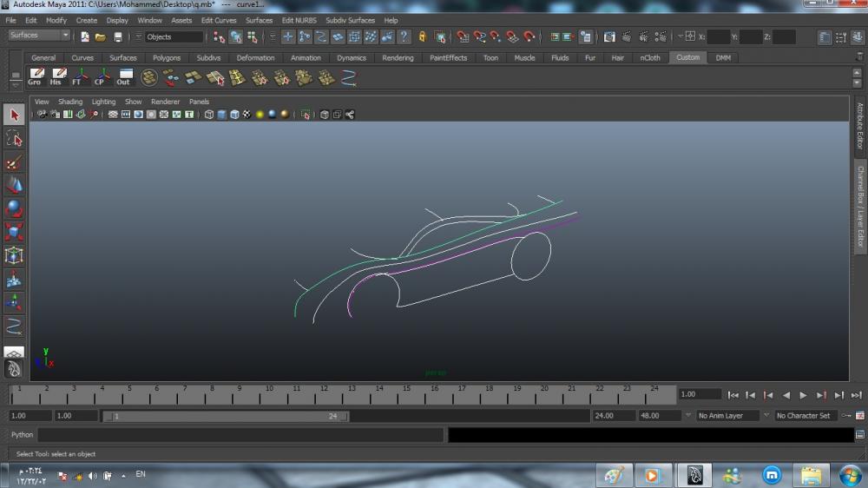
Task: Toggle Snap to Grids magnet icon
Action: pyautogui.click(x=463, y=36)
